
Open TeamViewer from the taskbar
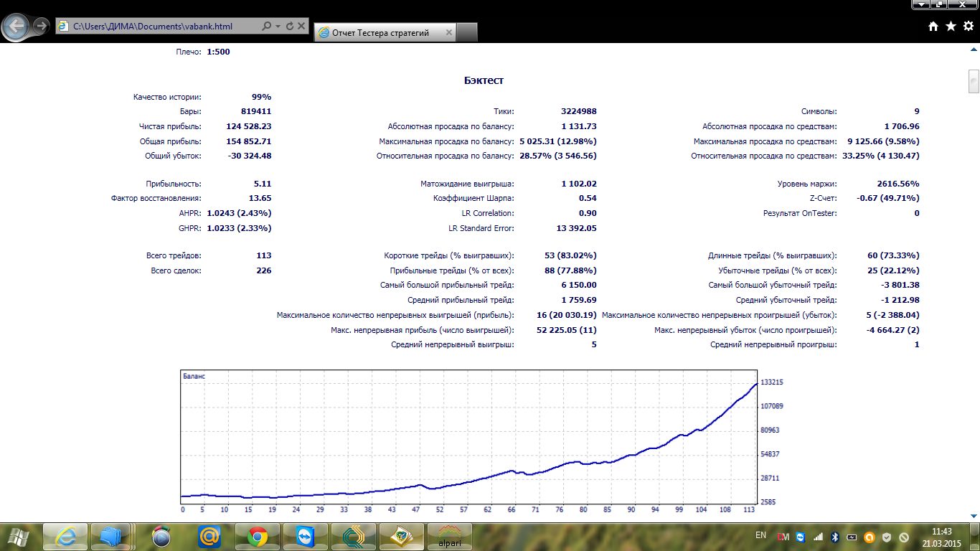(x=305, y=536)
